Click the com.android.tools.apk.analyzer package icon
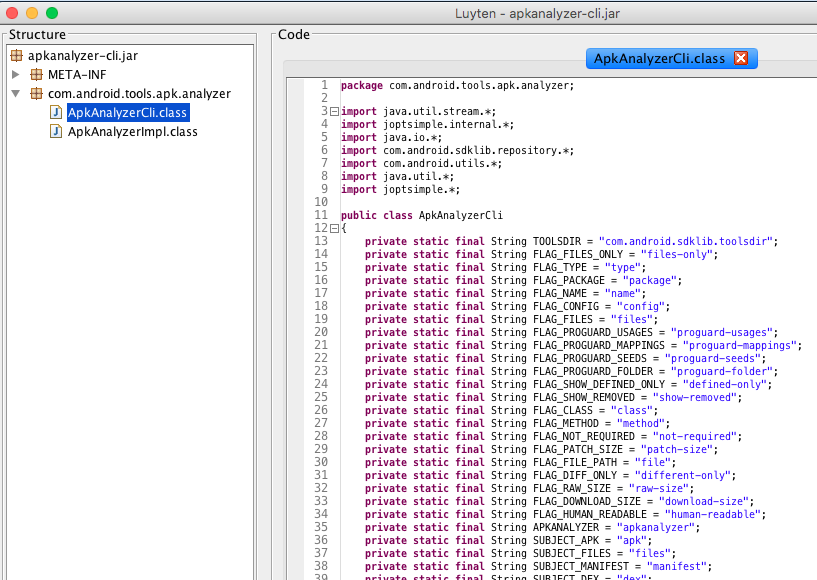817x580 pixels. (x=37, y=93)
